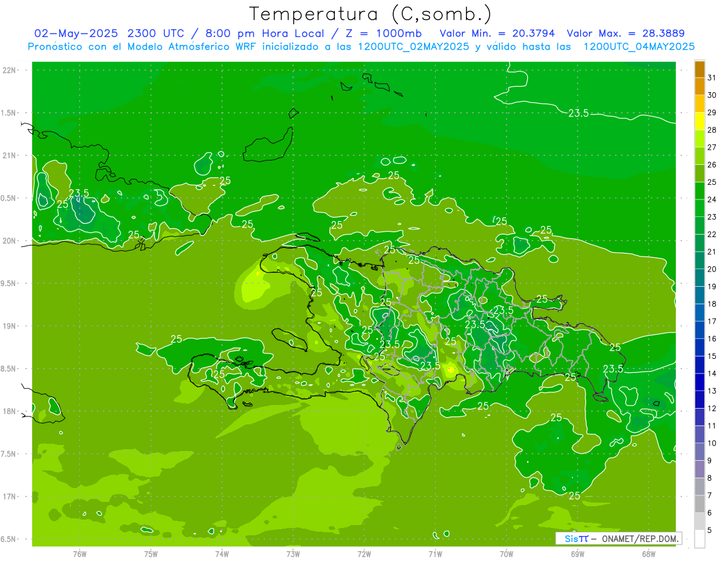
Task: Click the color scale label 13
Action: click(712, 391)
